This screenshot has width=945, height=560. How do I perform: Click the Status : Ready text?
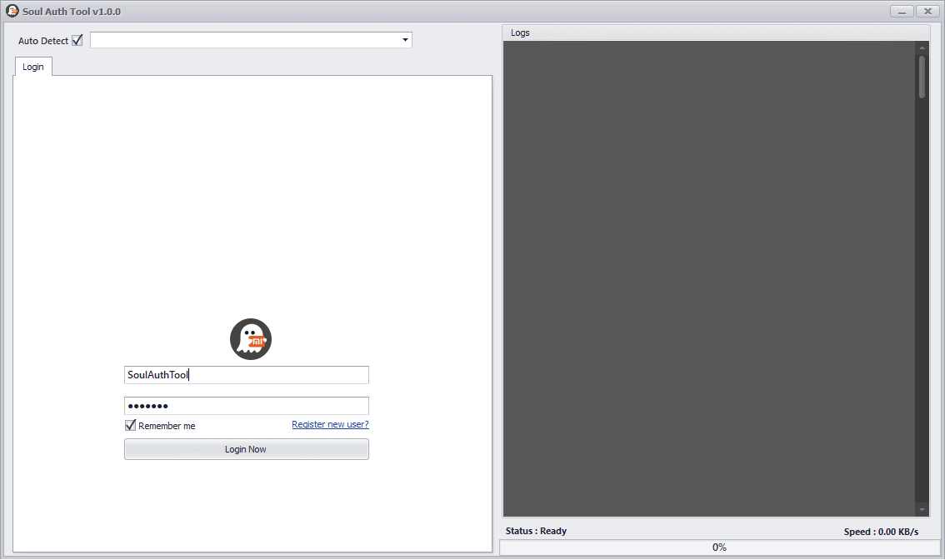click(536, 531)
